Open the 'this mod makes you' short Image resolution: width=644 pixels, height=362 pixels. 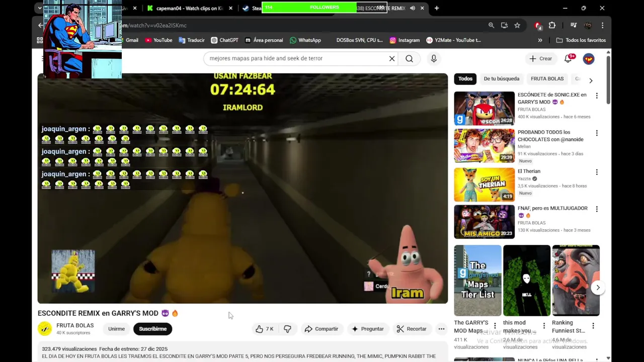pos(527,281)
